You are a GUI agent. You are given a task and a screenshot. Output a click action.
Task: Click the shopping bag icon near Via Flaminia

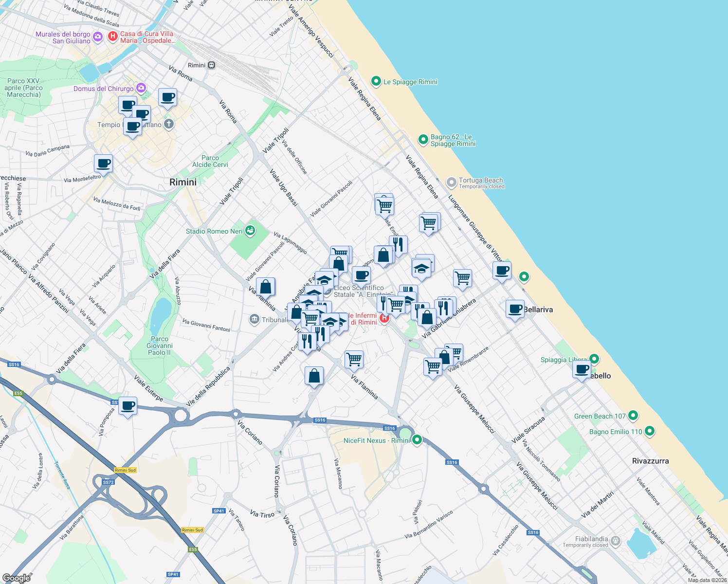(314, 375)
